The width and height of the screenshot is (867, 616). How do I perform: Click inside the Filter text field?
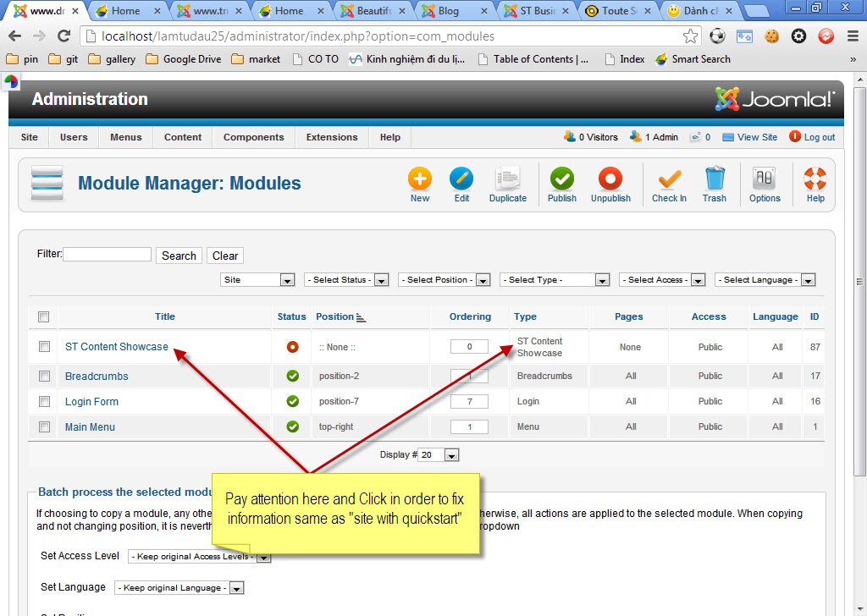(105, 254)
